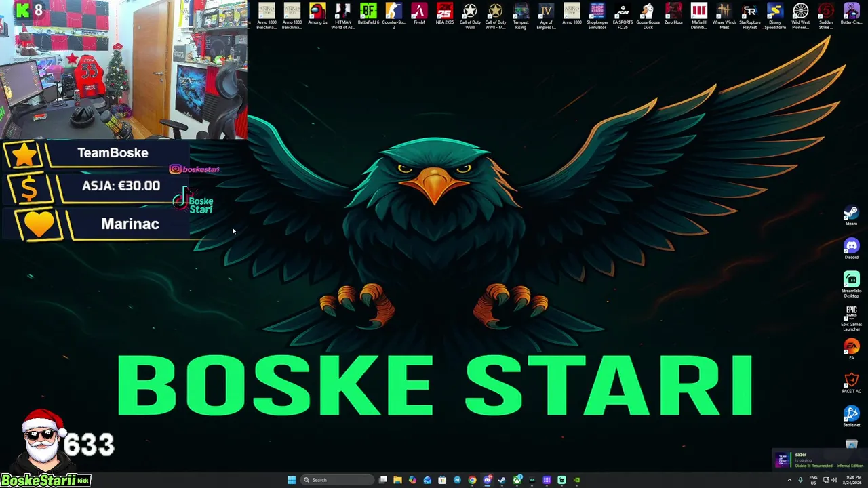Image resolution: width=868 pixels, height=488 pixels.
Task: Open the Shopkeeper Simulator desktop icon
Action: point(597,16)
